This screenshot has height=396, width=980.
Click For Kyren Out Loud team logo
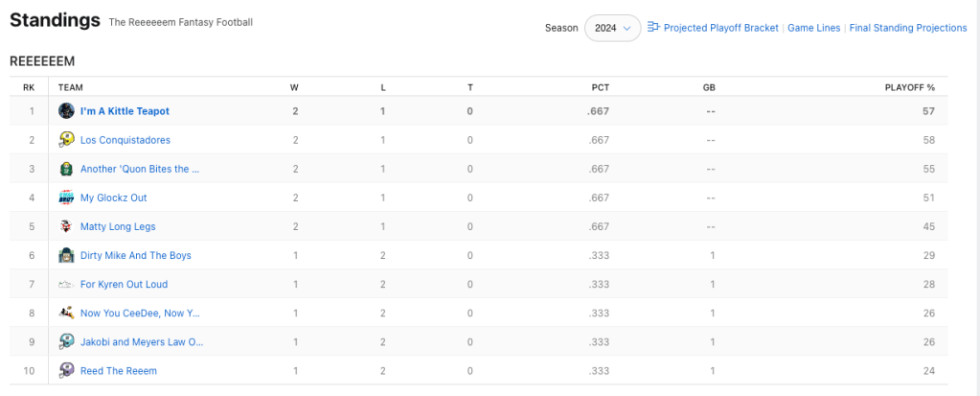point(66,285)
